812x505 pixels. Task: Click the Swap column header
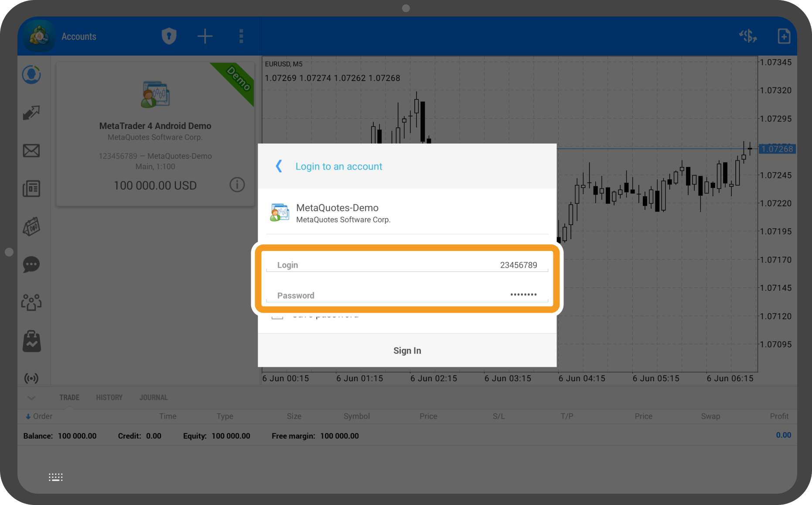[711, 416]
